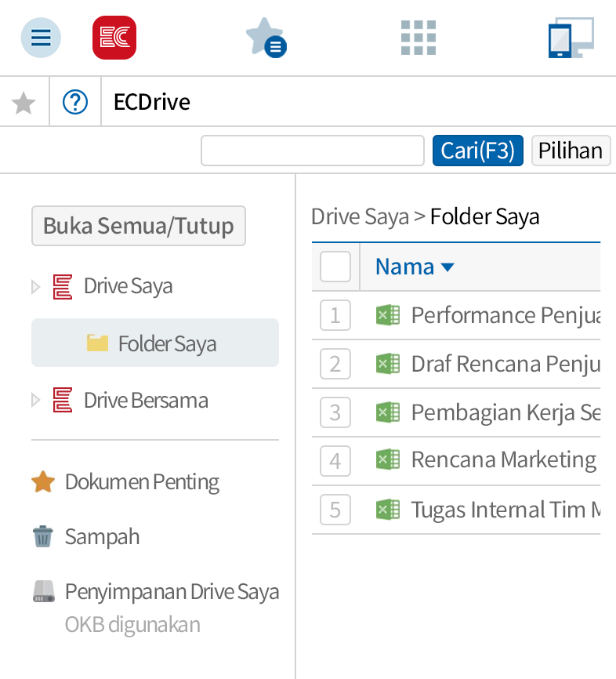
Task: Tick the select-all checkbox in list header
Action: (335, 267)
